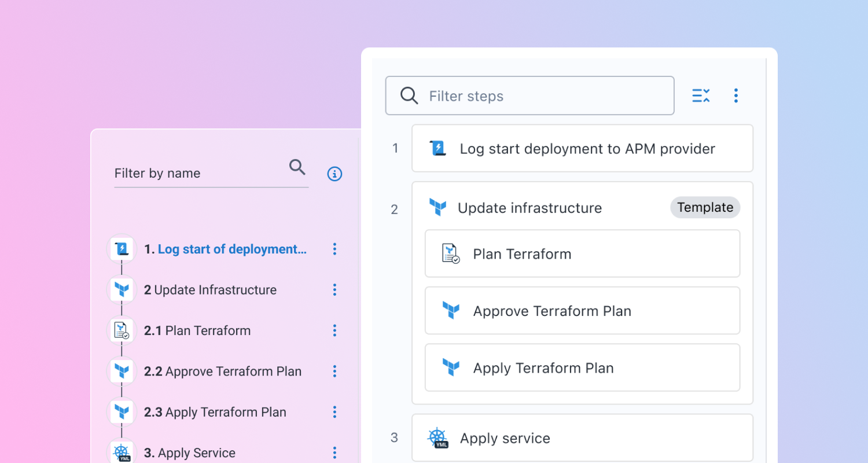
Task: Open options menu for 2.1 Plan Terraform
Action: pos(334,330)
